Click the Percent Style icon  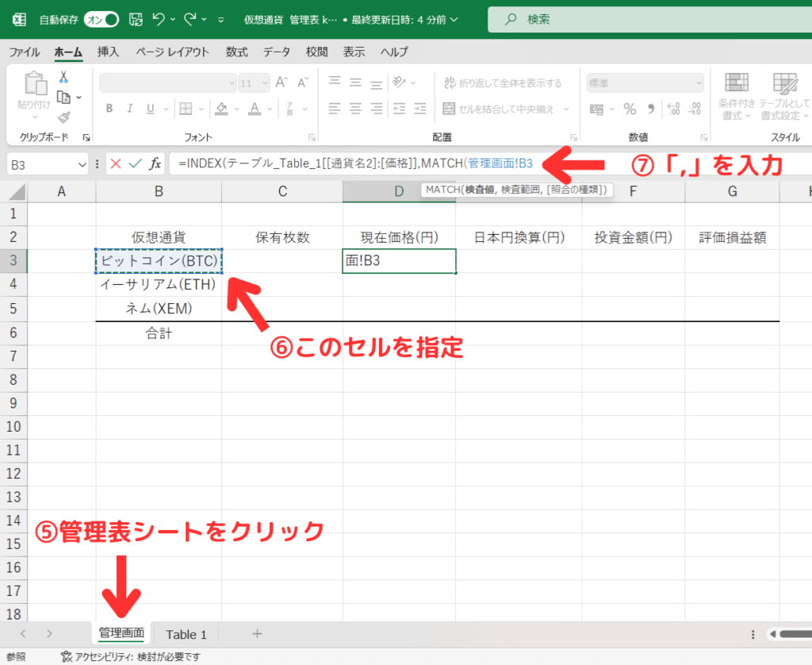(x=629, y=107)
